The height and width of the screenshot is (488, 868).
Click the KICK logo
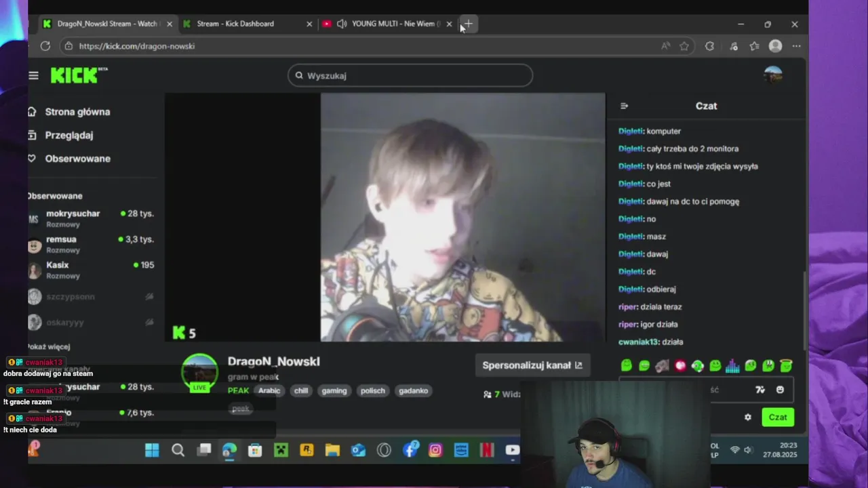coord(79,75)
